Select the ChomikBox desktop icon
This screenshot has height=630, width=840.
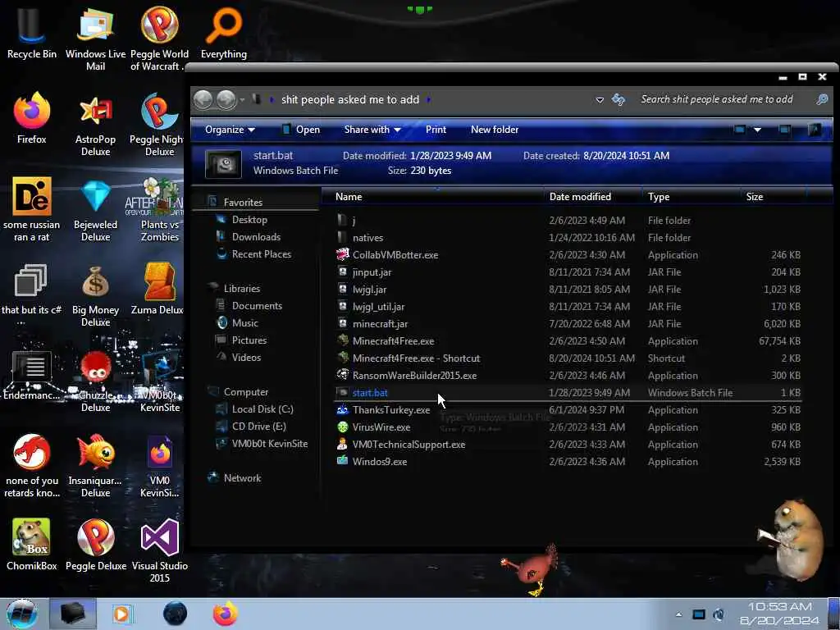pos(32,545)
